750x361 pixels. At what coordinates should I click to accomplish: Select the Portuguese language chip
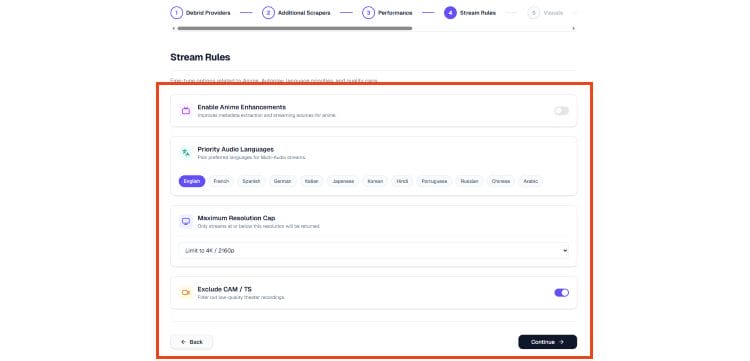tap(434, 181)
